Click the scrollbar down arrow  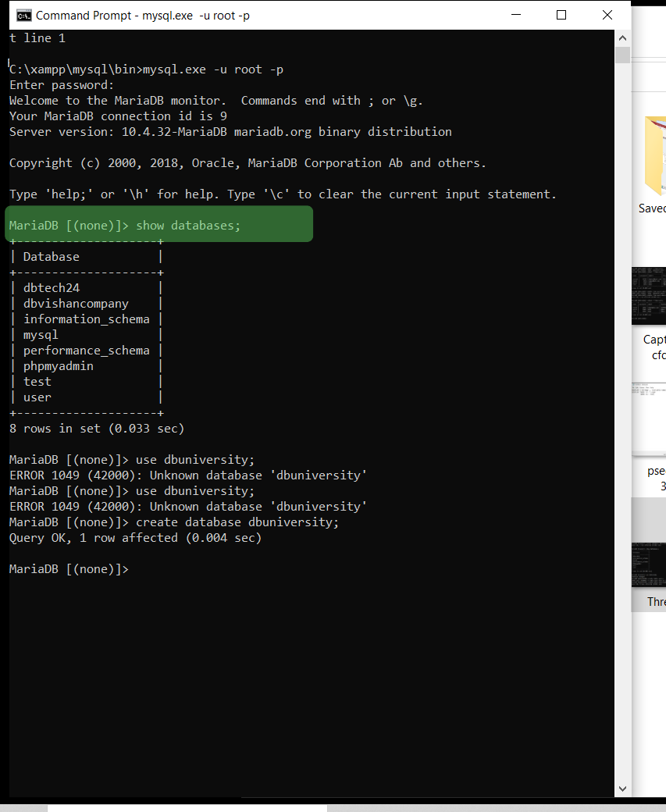622,789
